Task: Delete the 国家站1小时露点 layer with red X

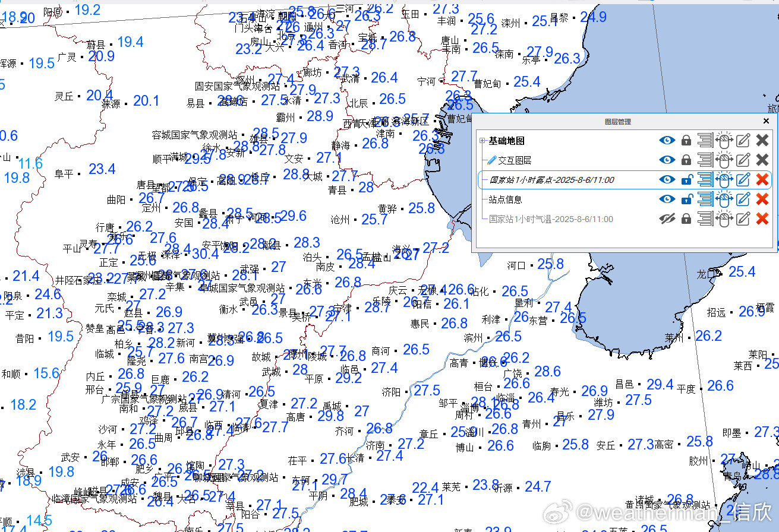Action: (762, 180)
